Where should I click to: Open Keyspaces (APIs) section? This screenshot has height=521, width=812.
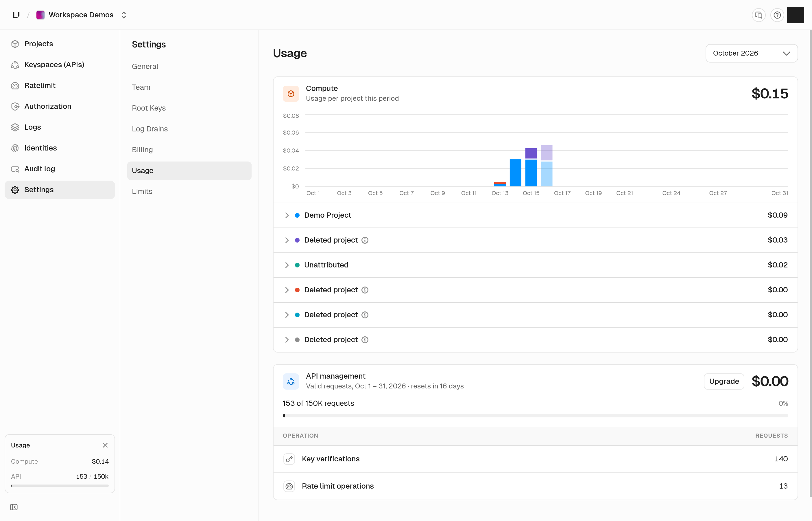point(60,65)
